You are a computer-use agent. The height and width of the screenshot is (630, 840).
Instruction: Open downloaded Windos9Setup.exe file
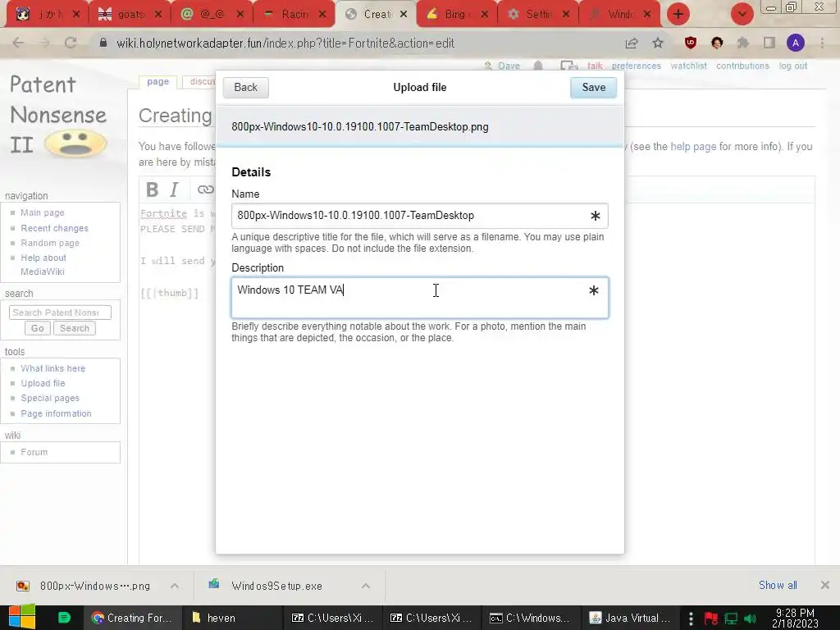click(276, 586)
